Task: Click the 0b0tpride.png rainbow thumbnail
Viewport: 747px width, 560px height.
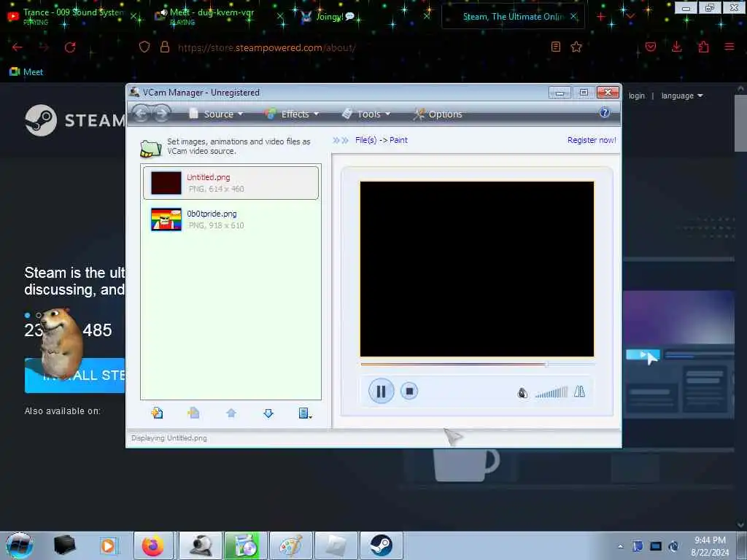Action: coord(166,219)
